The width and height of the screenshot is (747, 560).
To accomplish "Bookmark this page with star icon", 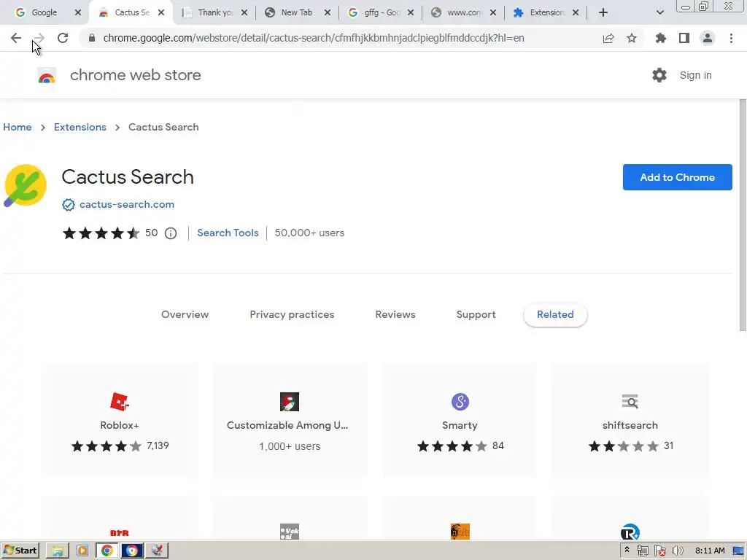I will coord(632,38).
